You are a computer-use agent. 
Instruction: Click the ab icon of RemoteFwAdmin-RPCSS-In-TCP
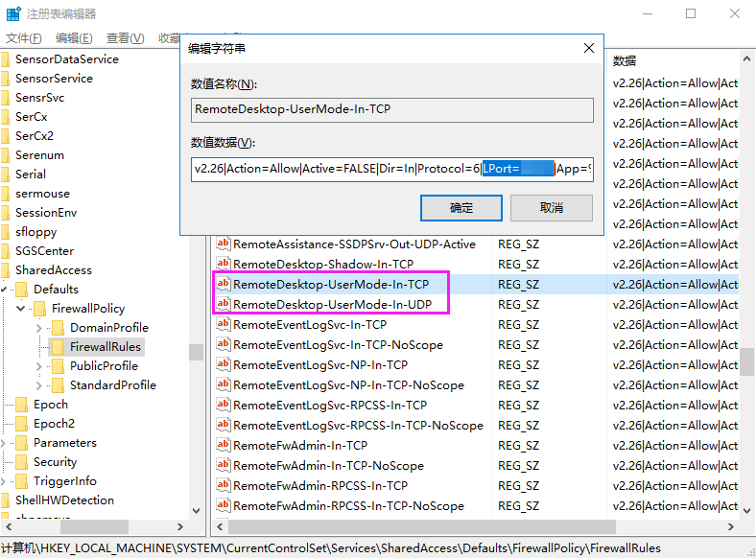click(223, 485)
